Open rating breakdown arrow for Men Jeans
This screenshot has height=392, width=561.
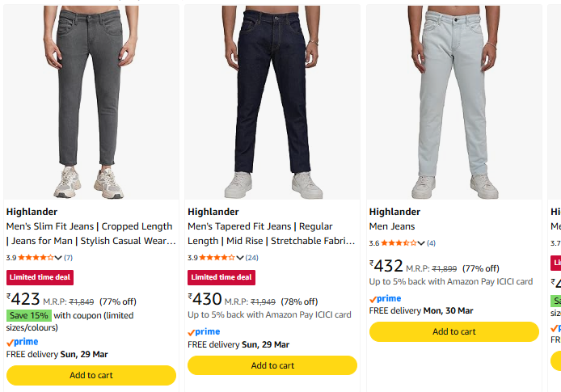(421, 243)
